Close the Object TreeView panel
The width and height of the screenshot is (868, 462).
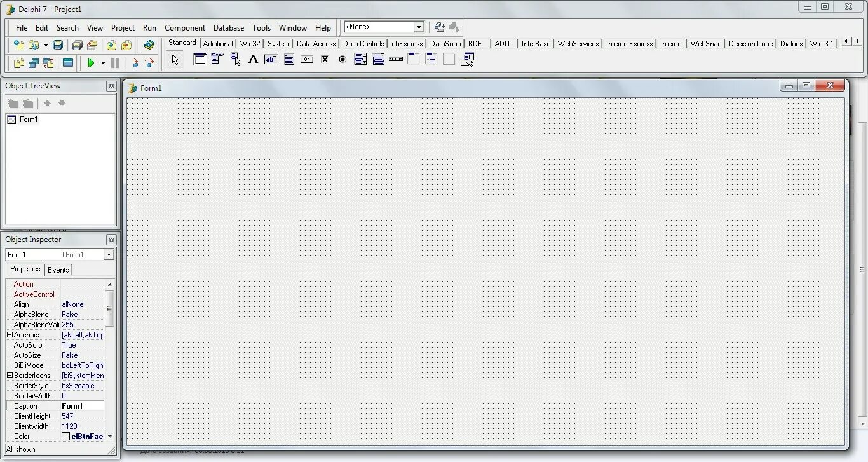coord(111,86)
